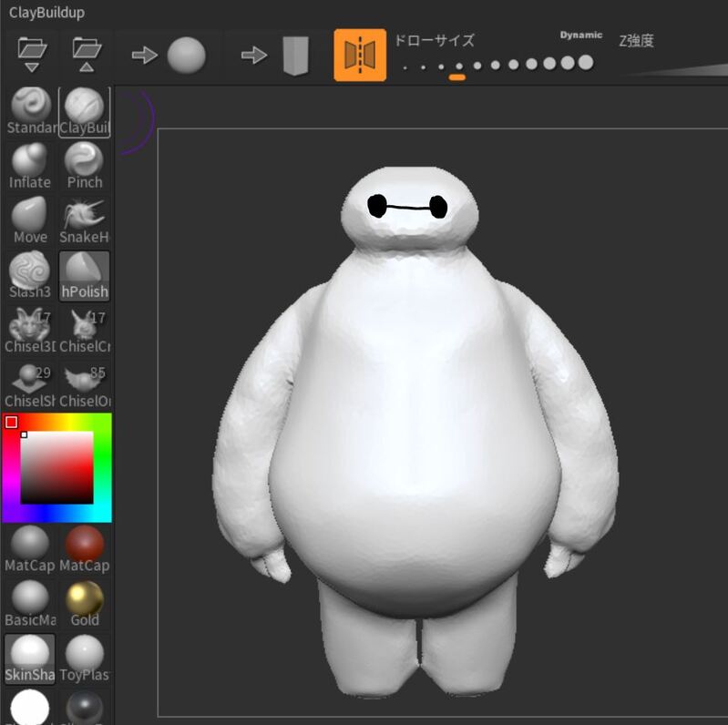Choose the Inflate brush
Viewport: 728px width, 725px height.
click(30, 166)
